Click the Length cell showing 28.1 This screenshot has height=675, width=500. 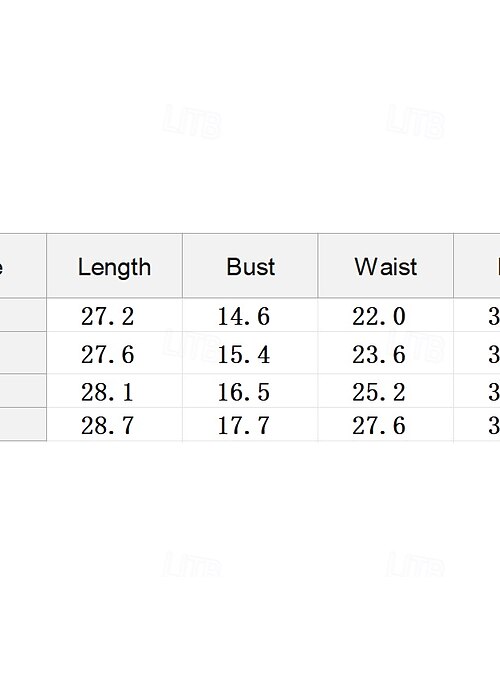(115, 390)
